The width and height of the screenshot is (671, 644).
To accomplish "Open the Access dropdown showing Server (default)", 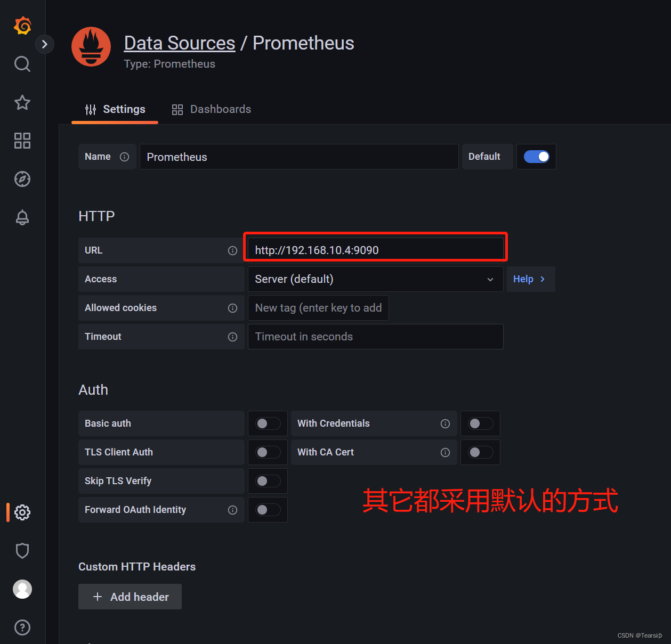I will (x=376, y=279).
